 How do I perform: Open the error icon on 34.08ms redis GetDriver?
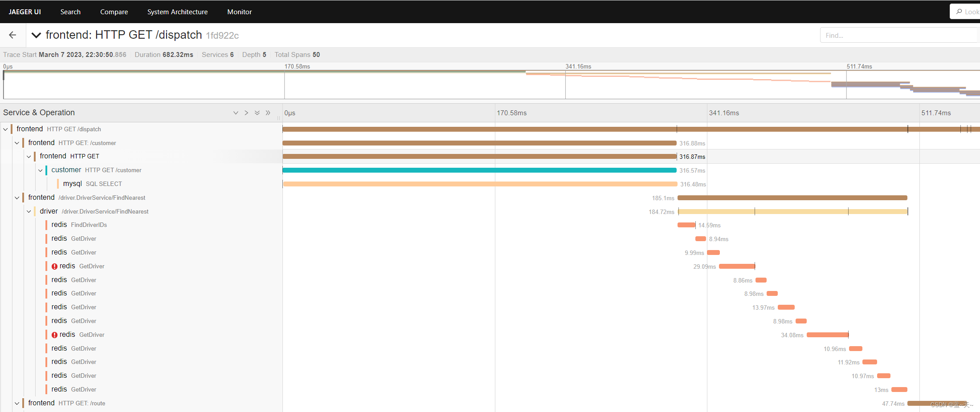54,335
